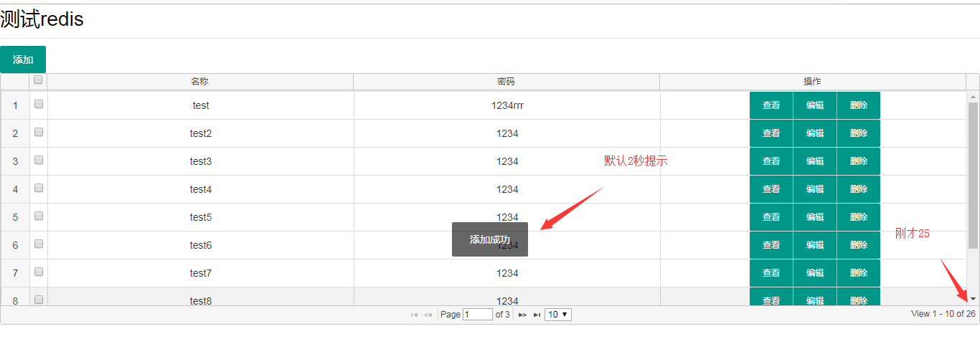The width and height of the screenshot is (980, 339).
Task: Sort by the 密码 column header
Action: pos(507,82)
